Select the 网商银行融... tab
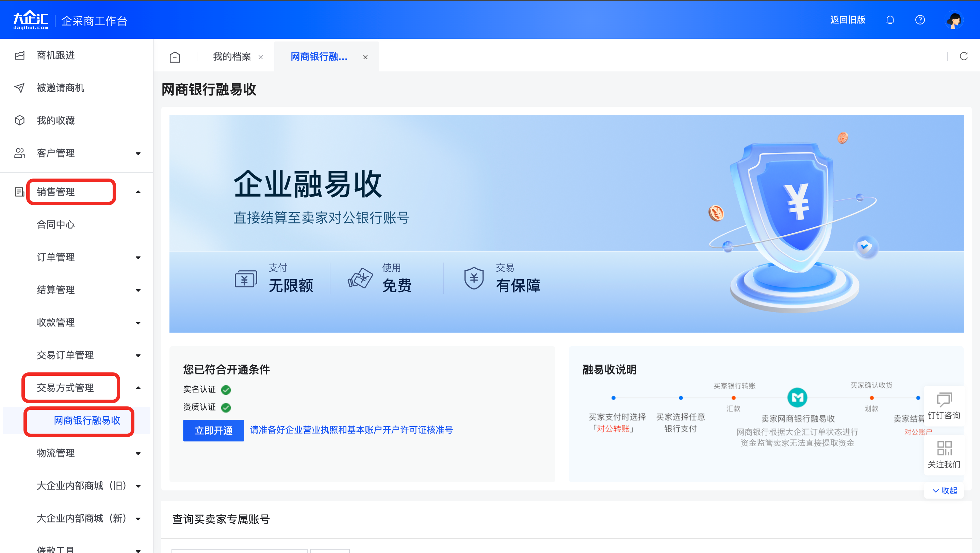980x553 pixels. point(319,57)
